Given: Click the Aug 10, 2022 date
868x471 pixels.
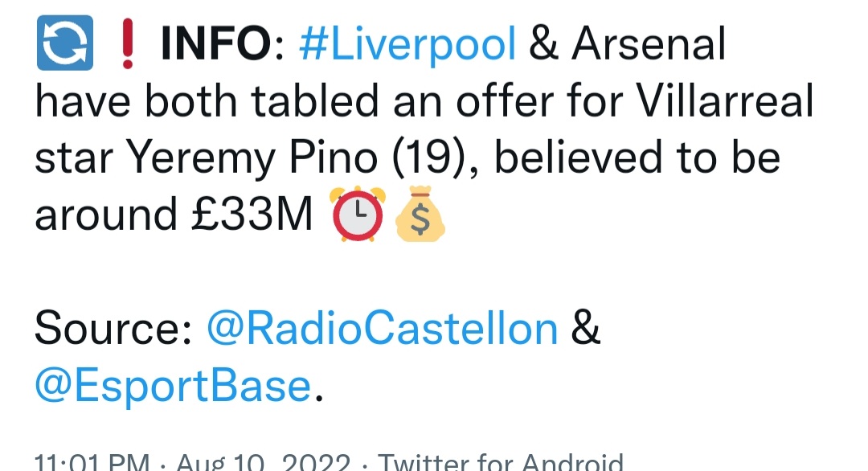Looking at the screenshot, I should [263, 463].
